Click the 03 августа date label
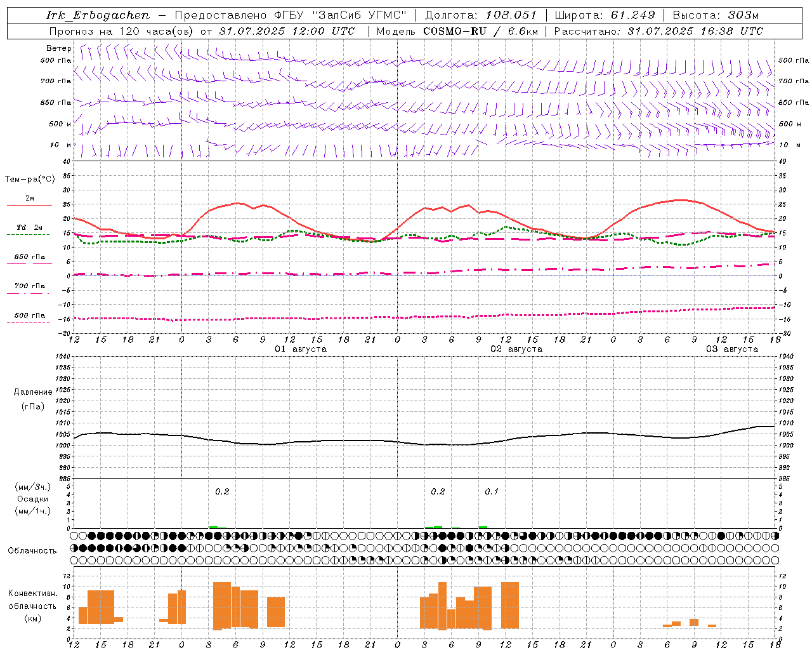Screen dimensions: 812x650 [731, 348]
